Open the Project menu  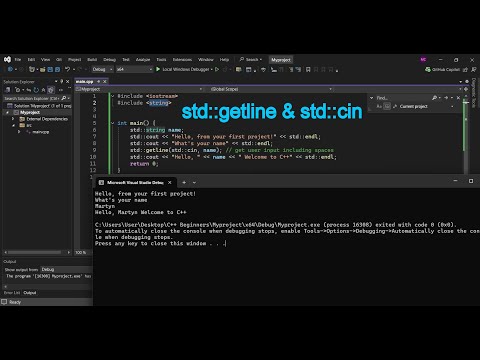(x=74, y=60)
